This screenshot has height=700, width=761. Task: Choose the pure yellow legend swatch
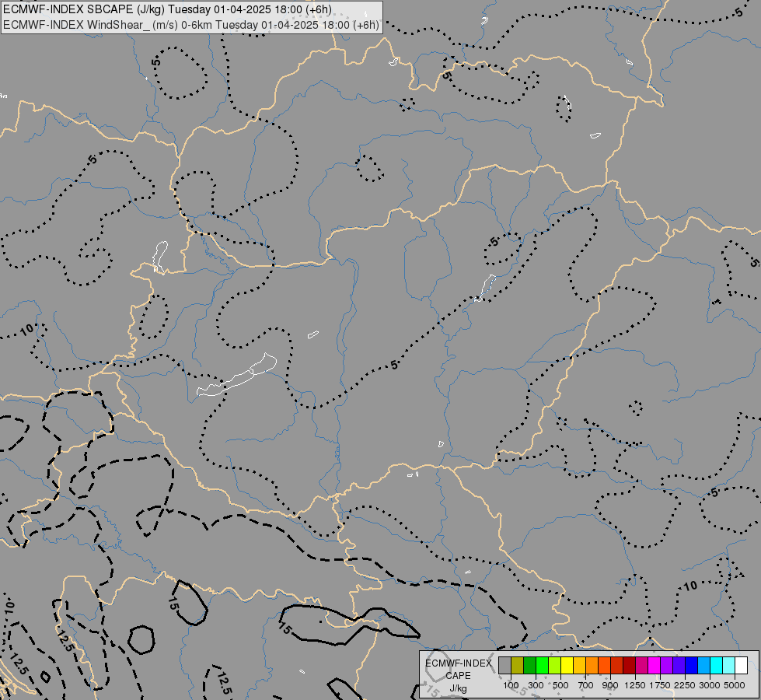coord(567,666)
